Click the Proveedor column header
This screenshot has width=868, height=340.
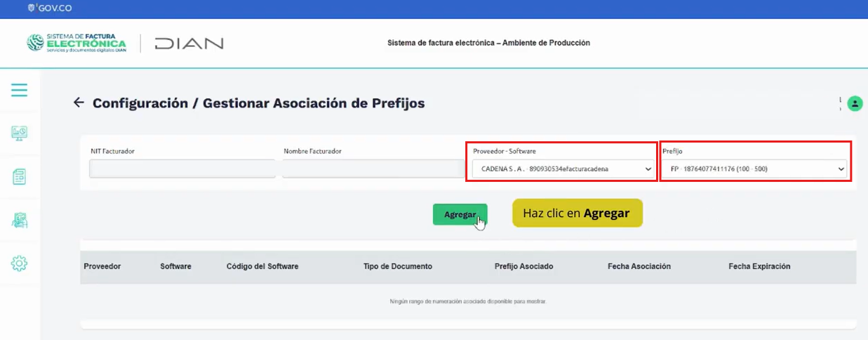coord(102,266)
